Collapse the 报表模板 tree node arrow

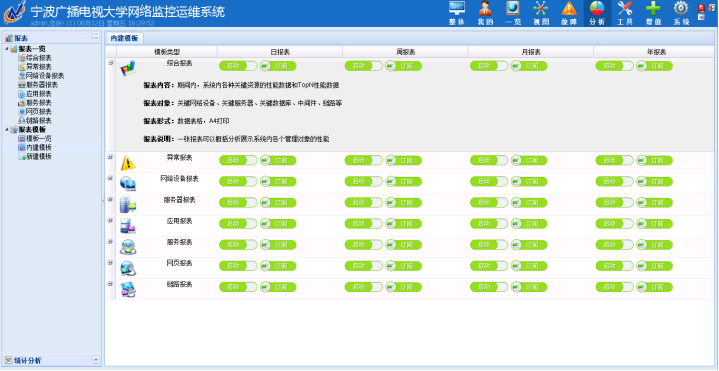[x=6, y=130]
